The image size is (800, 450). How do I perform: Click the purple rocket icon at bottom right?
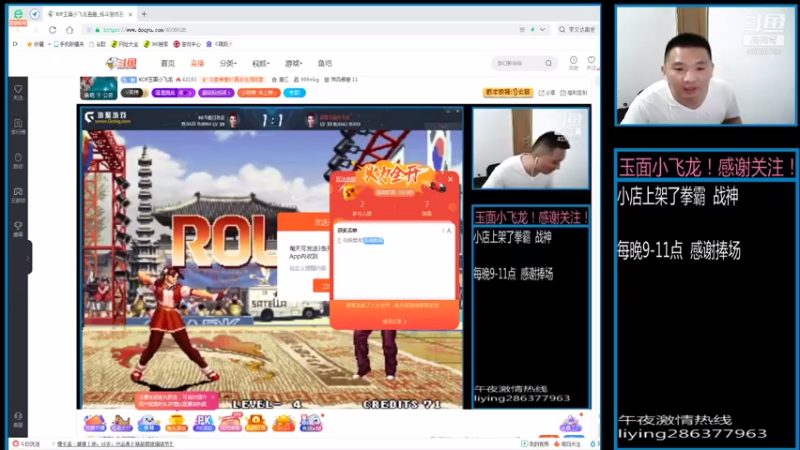[x=571, y=422]
